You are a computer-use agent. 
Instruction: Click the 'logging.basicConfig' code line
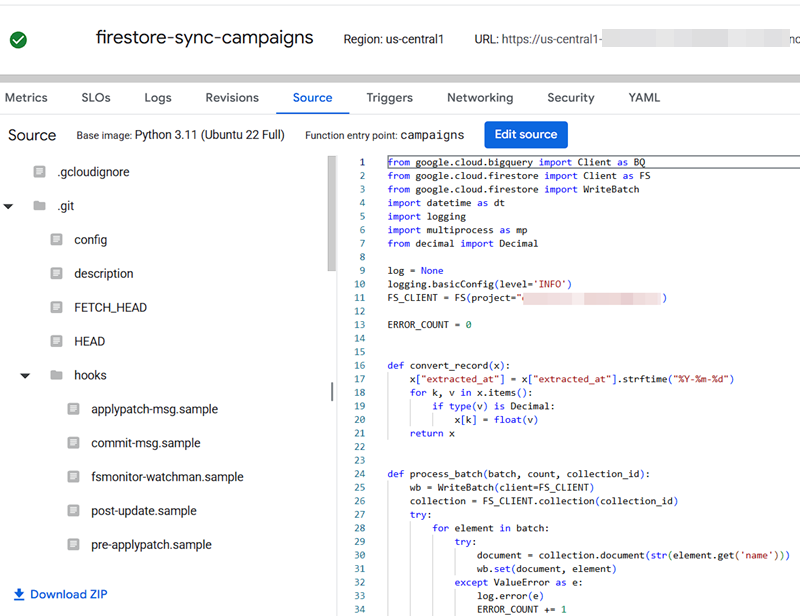coord(479,284)
